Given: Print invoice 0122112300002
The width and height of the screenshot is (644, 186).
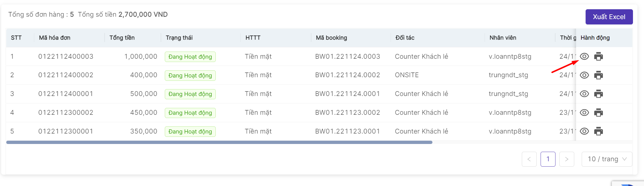Looking at the screenshot, I should pos(598,113).
